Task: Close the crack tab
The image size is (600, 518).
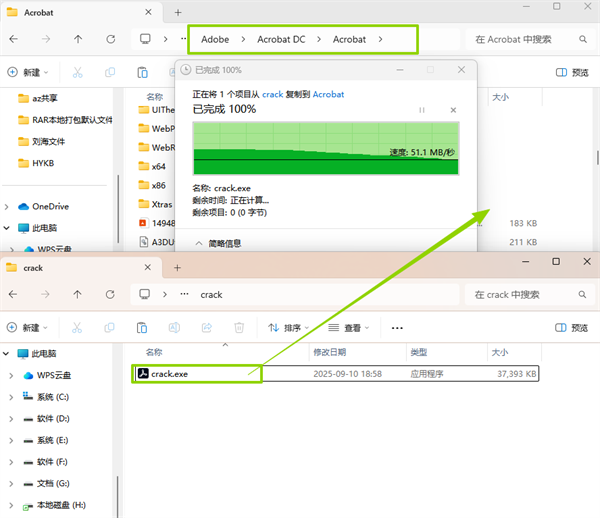Action: pyautogui.click(x=148, y=267)
